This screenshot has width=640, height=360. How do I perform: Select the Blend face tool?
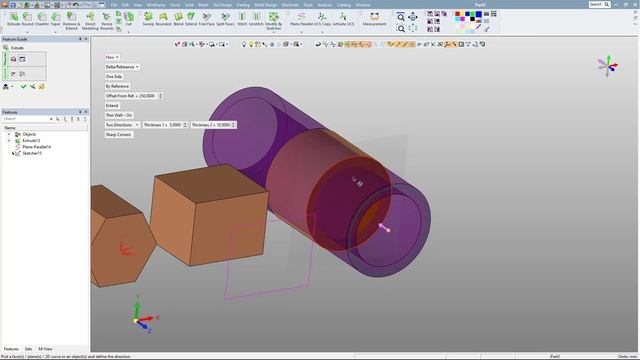click(x=178, y=19)
